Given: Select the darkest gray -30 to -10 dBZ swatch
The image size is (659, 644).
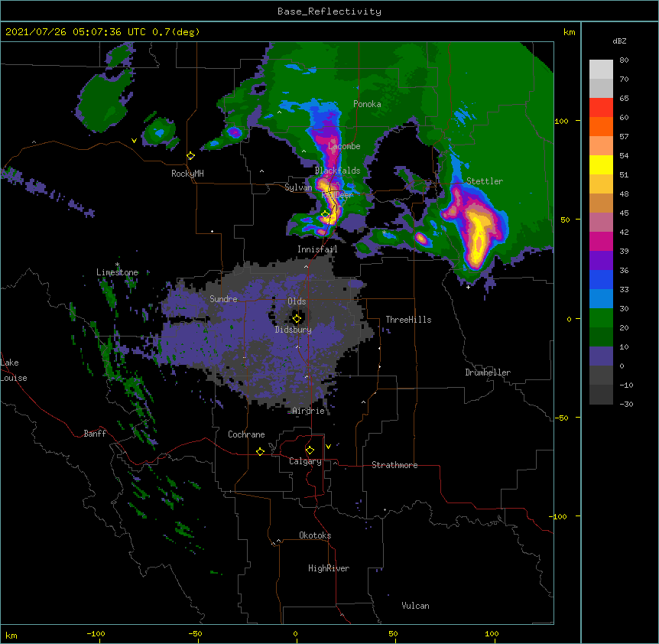Looking at the screenshot, I should [601, 395].
